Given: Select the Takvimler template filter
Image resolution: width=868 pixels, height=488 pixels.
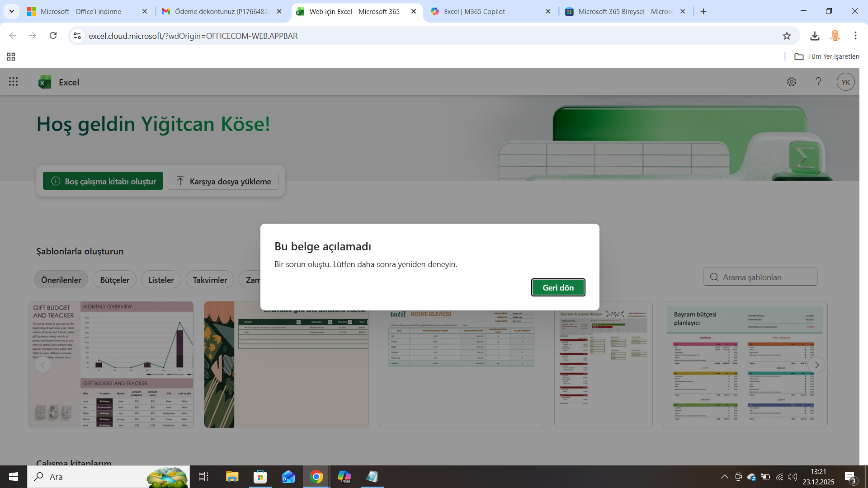Looking at the screenshot, I should 210,280.
